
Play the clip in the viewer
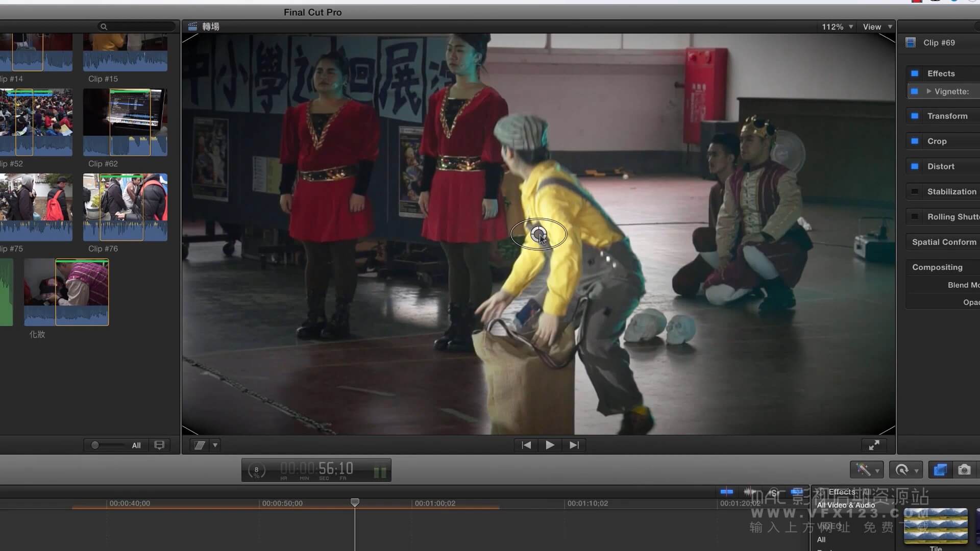550,445
